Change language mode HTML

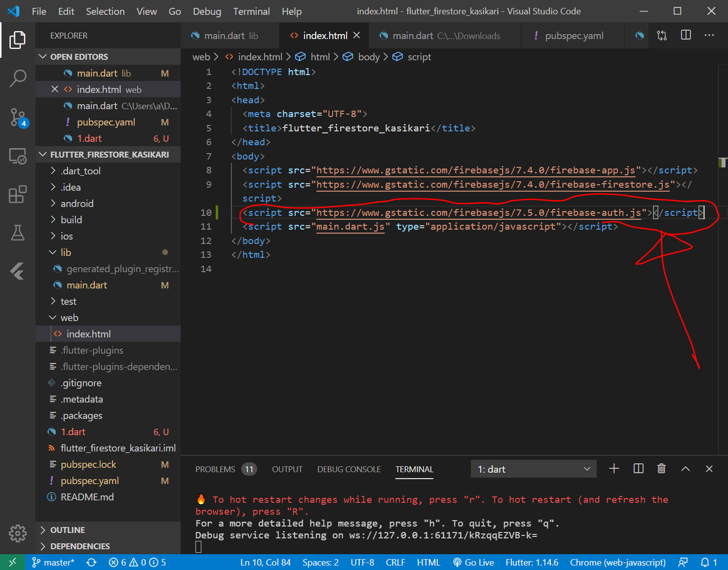click(x=428, y=562)
